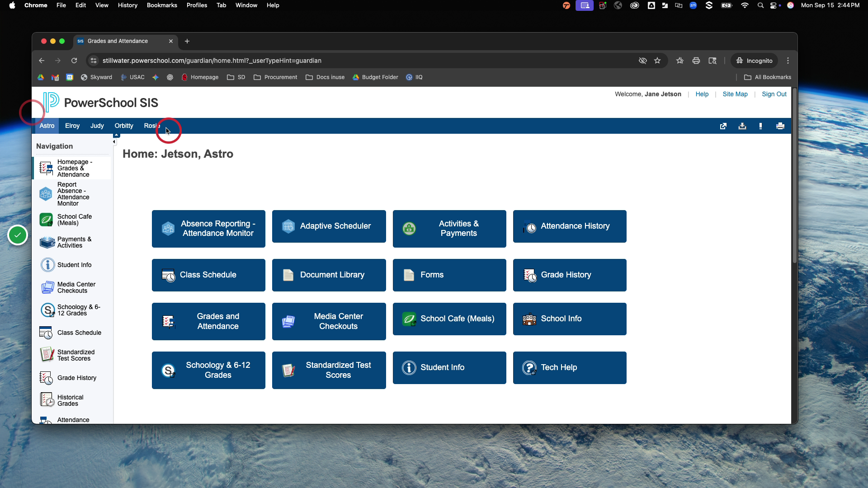Switch to the Judy student tab
The height and width of the screenshot is (488, 868).
pos(97,126)
